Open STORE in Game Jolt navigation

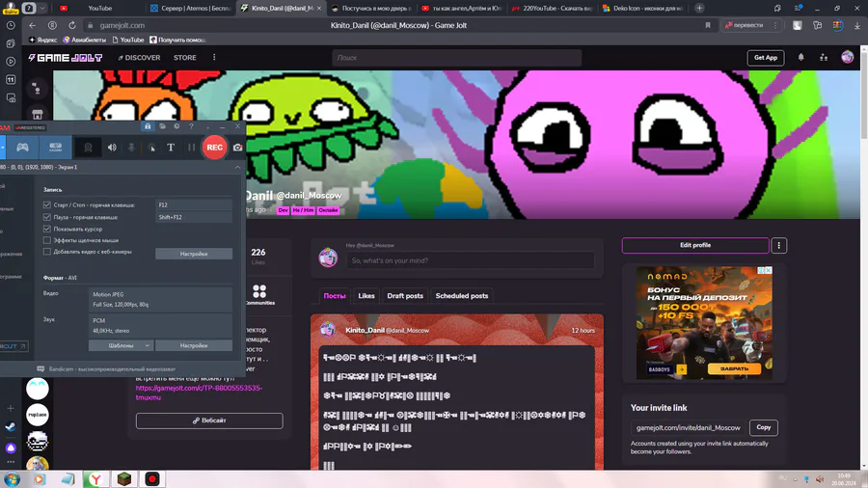185,58
